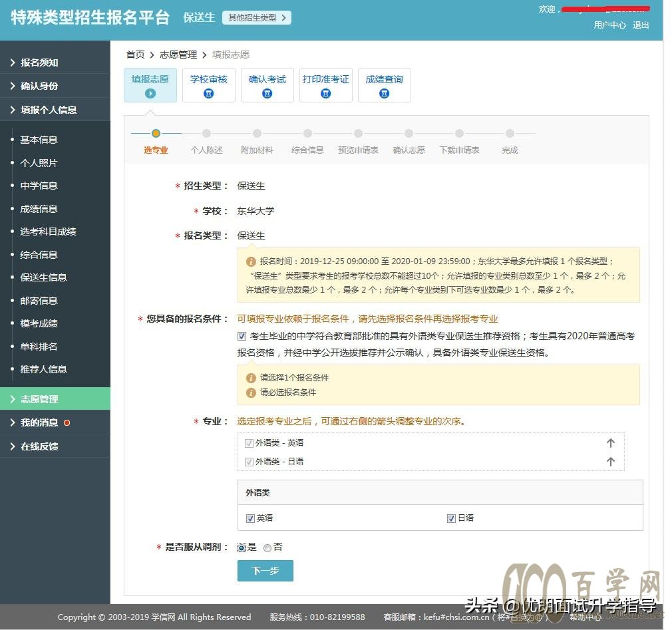Image resolution: width=672 pixels, height=630 pixels.
Task: Expand 确认身份 in sidebar
Action: pos(55,86)
